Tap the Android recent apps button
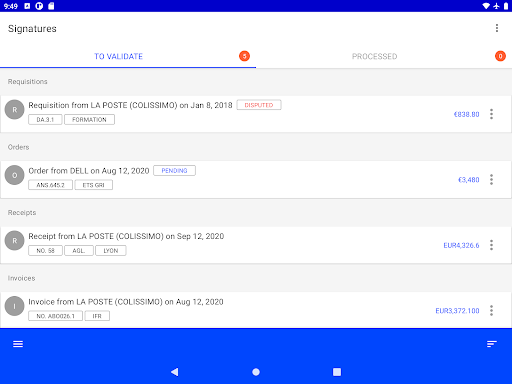This screenshot has height=384, width=512. point(337,372)
